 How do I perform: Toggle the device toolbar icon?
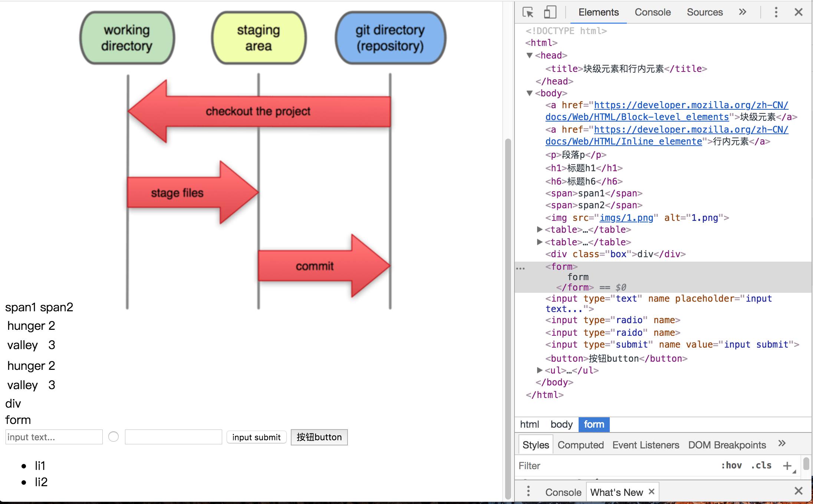click(x=550, y=12)
